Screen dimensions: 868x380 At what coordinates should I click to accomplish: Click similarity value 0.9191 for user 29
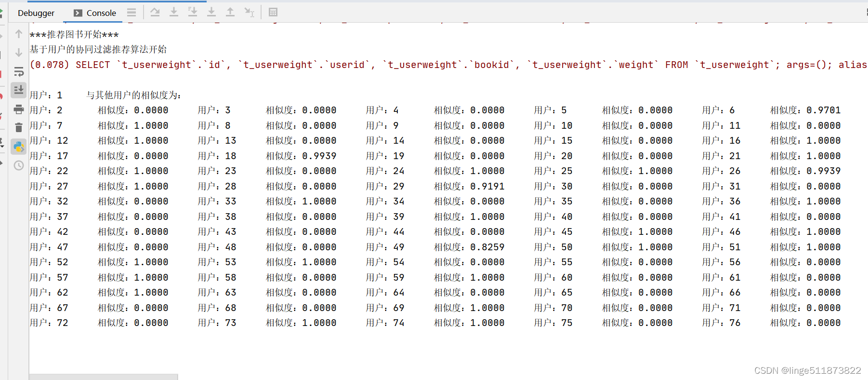tap(487, 186)
